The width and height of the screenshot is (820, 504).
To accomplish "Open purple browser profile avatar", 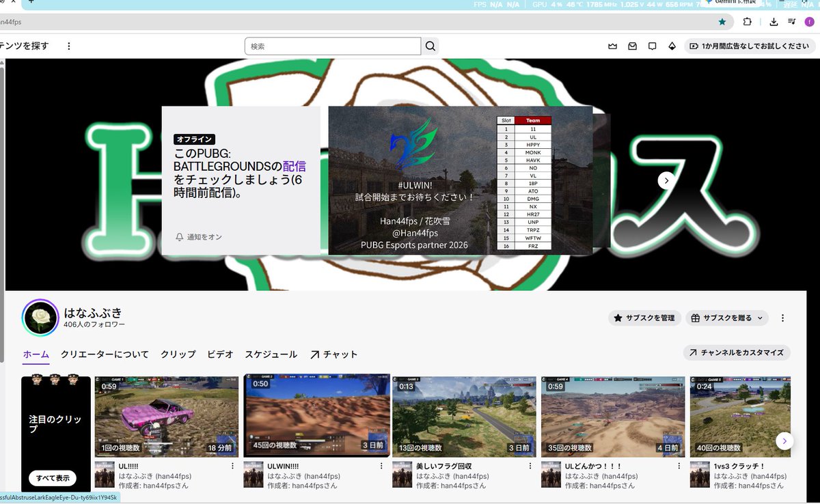I will tap(809, 22).
